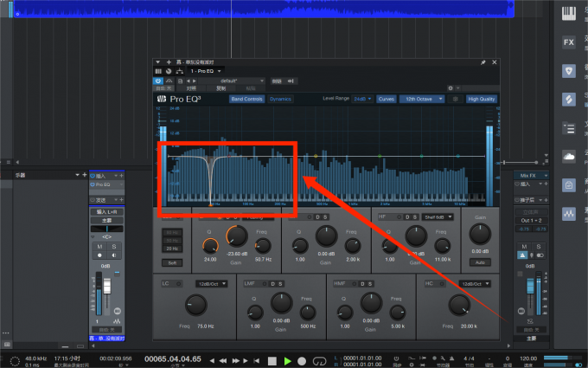Toggle the Pro EQ power bypass button
This screenshot has width=588, height=368.
[x=158, y=81]
